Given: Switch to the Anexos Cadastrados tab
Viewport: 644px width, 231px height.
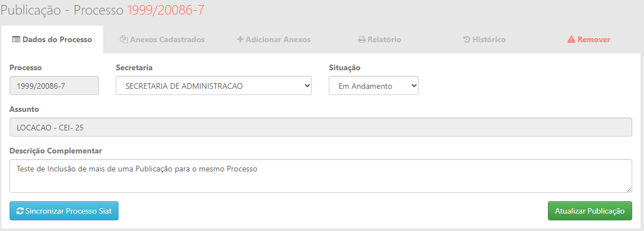Looking at the screenshot, I should tap(162, 40).
